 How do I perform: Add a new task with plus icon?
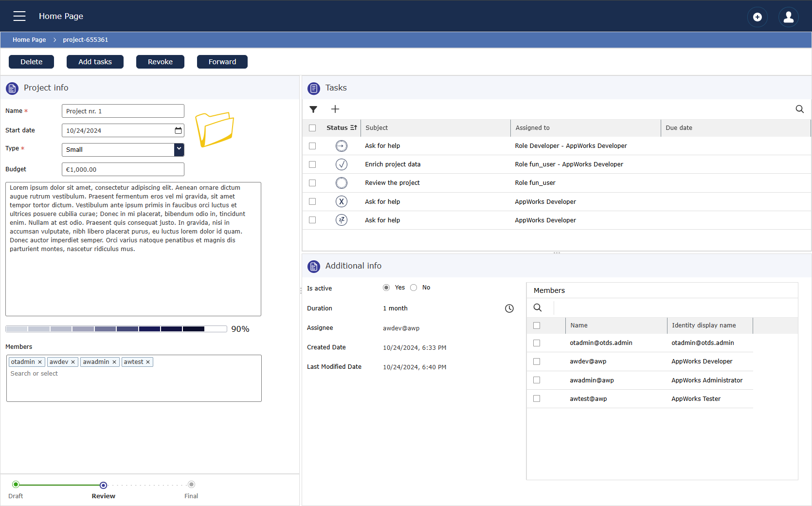click(x=335, y=109)
